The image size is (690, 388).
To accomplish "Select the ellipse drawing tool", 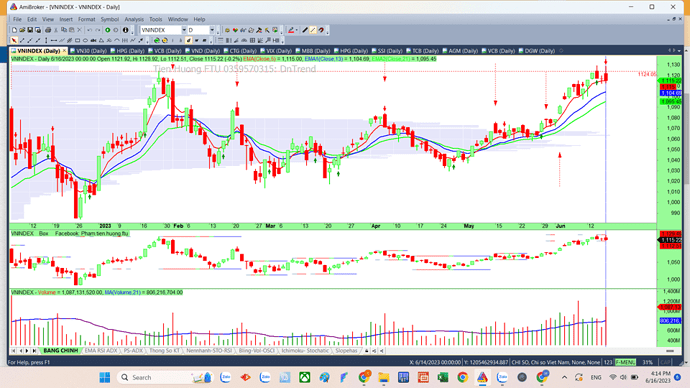I will pyautogui.click(x=85, y=40).
